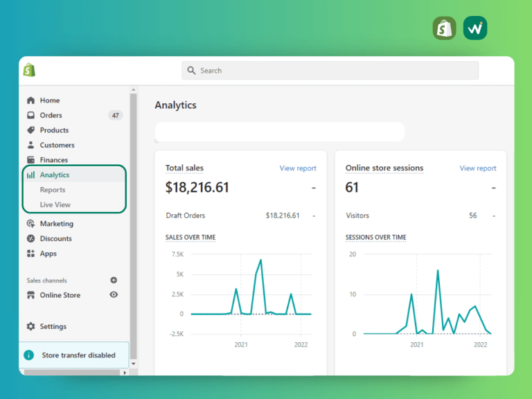
Task: Click the Discounts percent icon
Action: [31, 238]
